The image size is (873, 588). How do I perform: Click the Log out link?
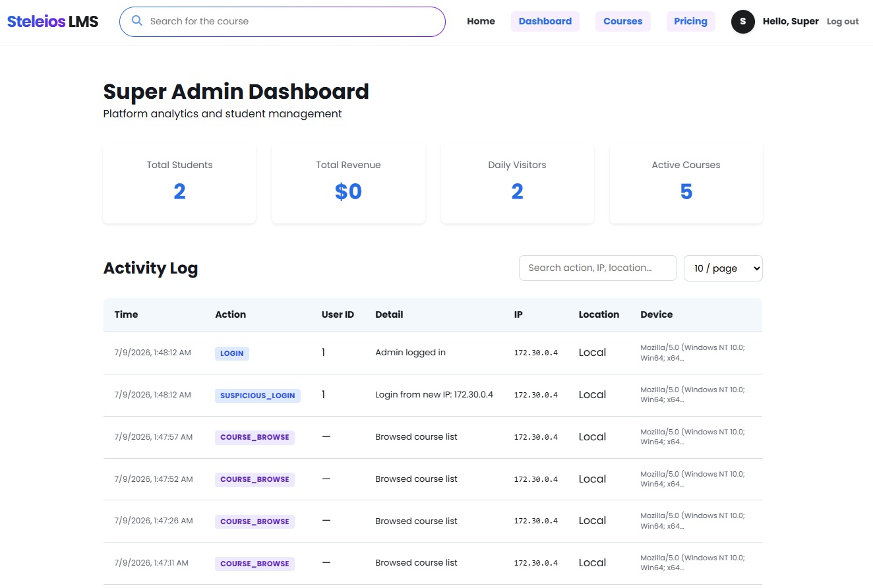[x=843, y=21]
